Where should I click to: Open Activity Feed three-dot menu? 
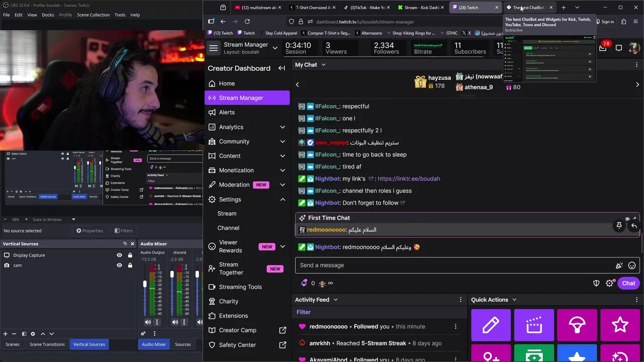pyautogui.click(x=460, y=300)
